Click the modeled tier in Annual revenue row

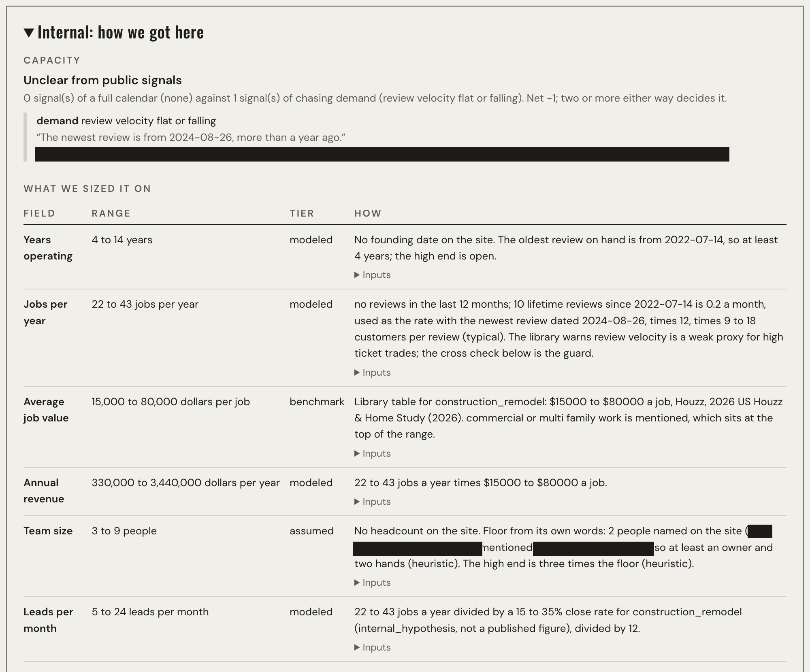[311, 483]
